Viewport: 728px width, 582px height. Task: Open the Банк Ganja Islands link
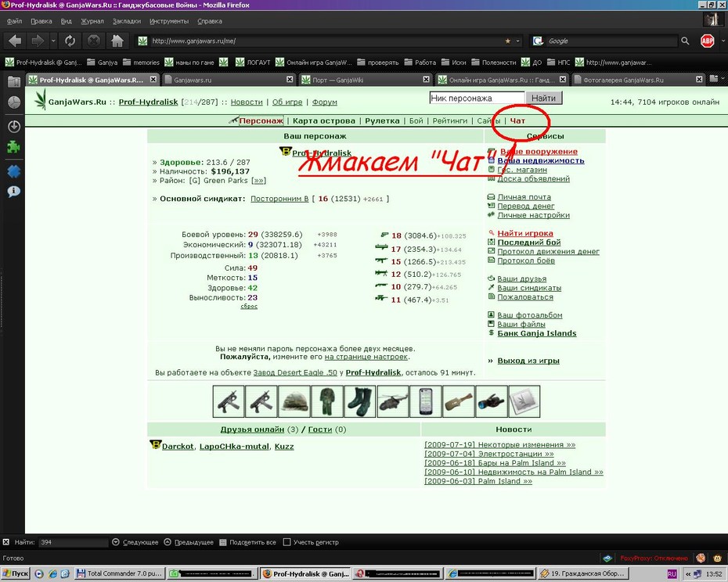click(x=537, y=333)
